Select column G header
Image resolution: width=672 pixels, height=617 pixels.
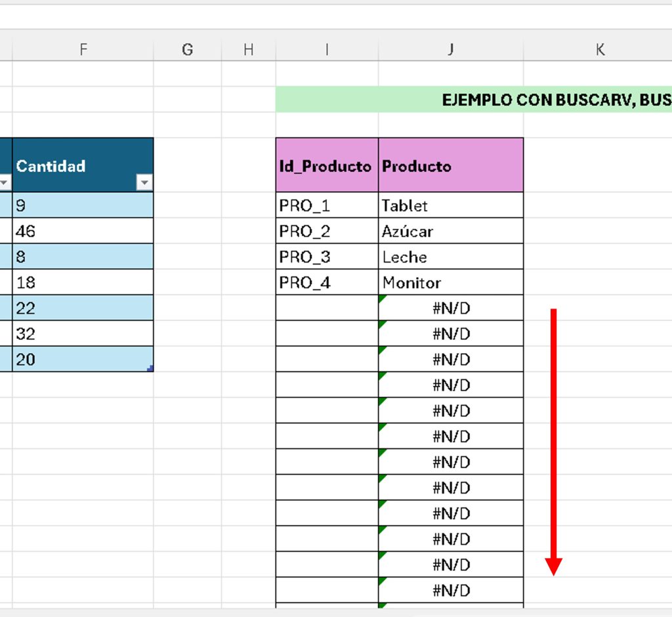187,49
